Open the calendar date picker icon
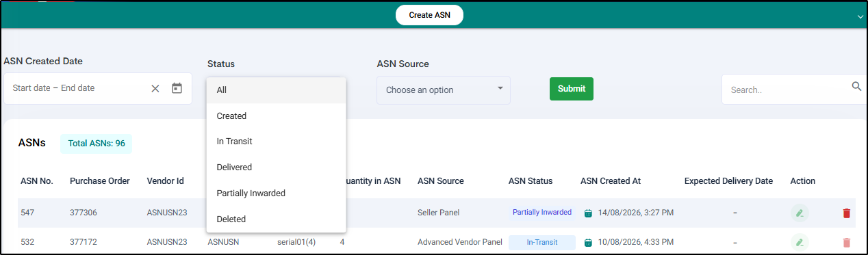This screenshot has width=868, height=255. click(177, 88)
